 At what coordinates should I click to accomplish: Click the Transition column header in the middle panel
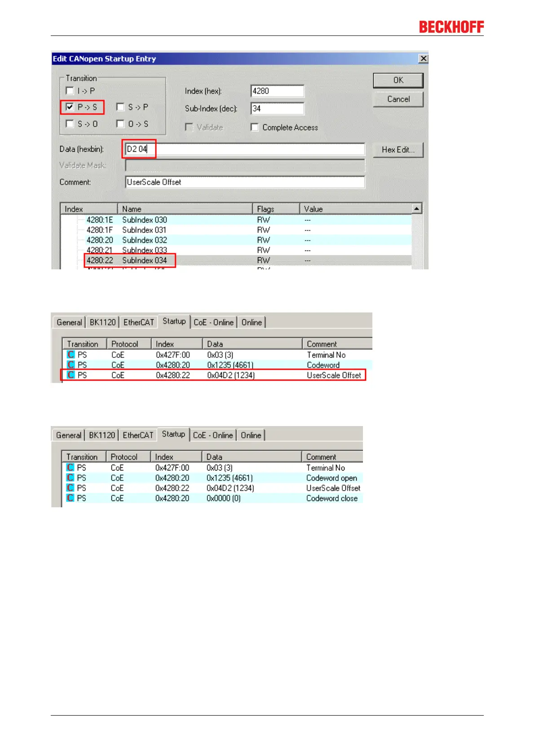[x=84, y=344]
